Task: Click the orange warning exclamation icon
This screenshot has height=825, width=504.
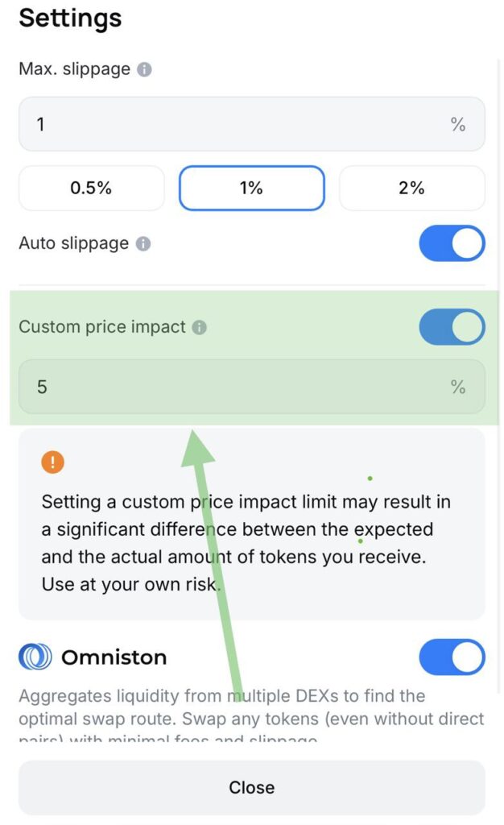Action: pyautogui.click(x=53, y=462)
